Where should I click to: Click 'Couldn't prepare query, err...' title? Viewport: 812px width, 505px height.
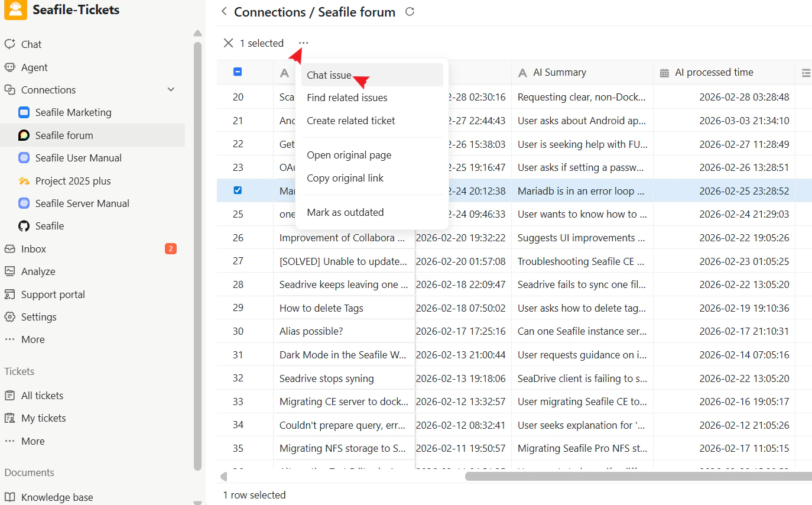[x=342, y=425]
